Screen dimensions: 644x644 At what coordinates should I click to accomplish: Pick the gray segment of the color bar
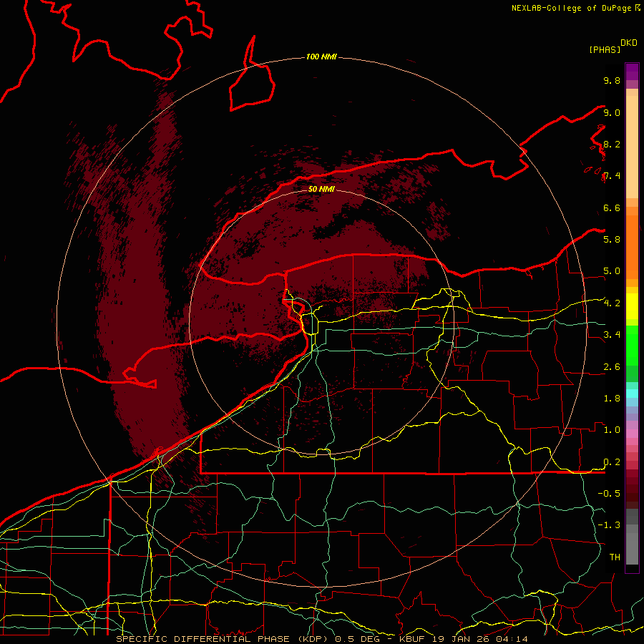[x=632, y=536]
